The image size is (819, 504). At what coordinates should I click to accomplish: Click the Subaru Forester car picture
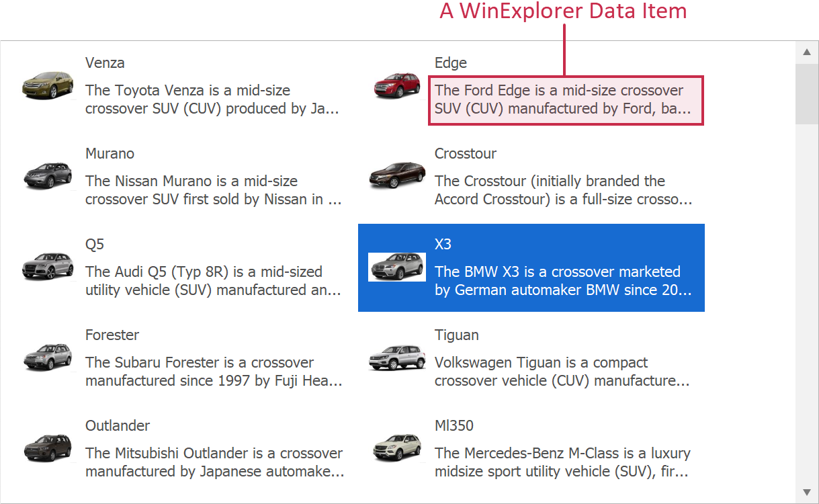tap(48, 358)
